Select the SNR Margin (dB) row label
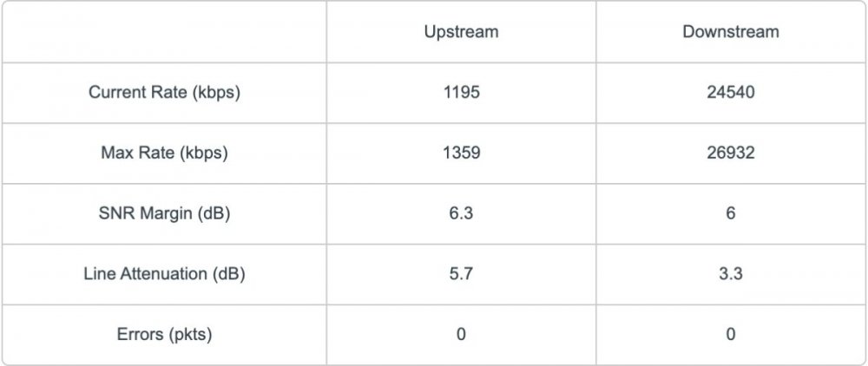Screen dimensions: 868x366 pos(164,213)
